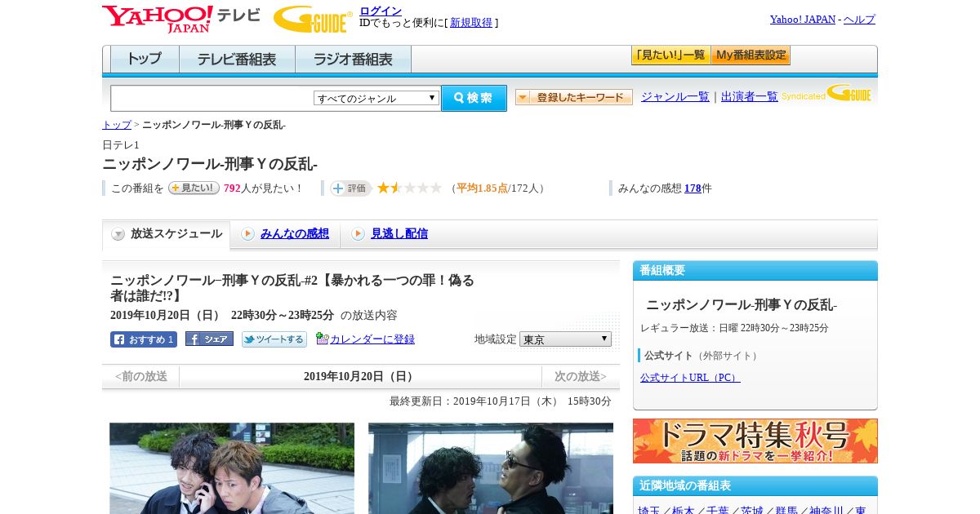Switch to the 放送スケジュール tab
980x514 pixels.
[x=167, y=234]
